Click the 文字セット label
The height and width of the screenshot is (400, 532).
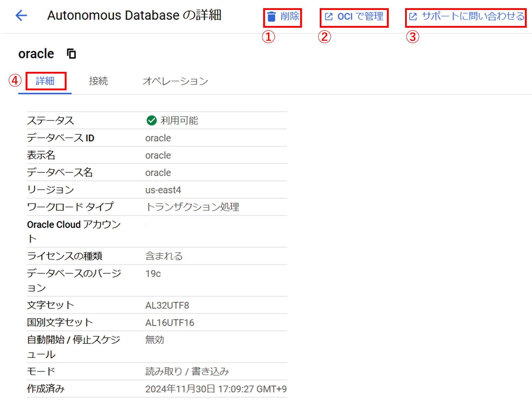coord(50,305)
